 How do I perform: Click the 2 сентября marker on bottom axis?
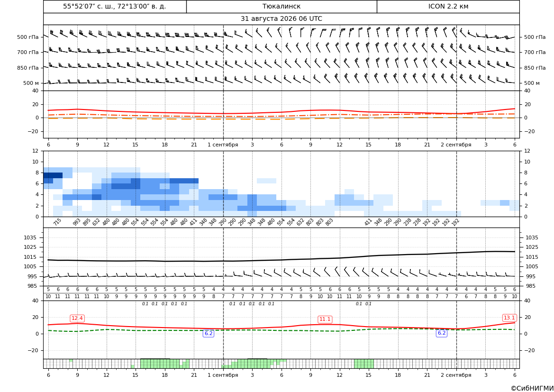[x=456, y=375]
